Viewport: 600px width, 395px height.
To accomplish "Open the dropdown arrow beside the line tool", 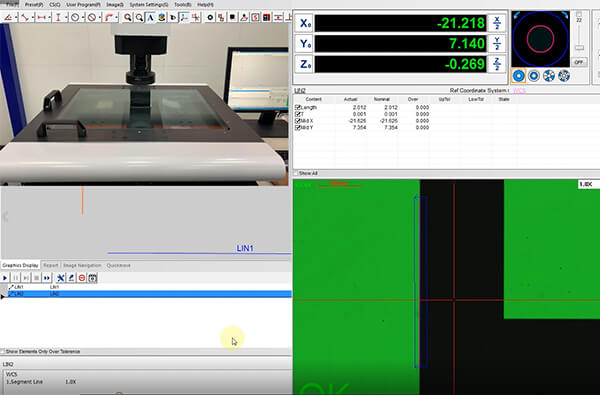I will [x=32, y=17].
